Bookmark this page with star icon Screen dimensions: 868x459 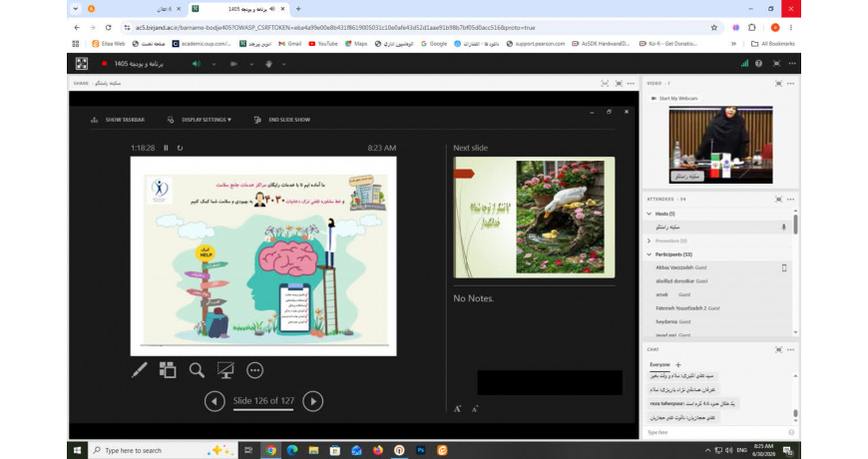pos(714,28)
